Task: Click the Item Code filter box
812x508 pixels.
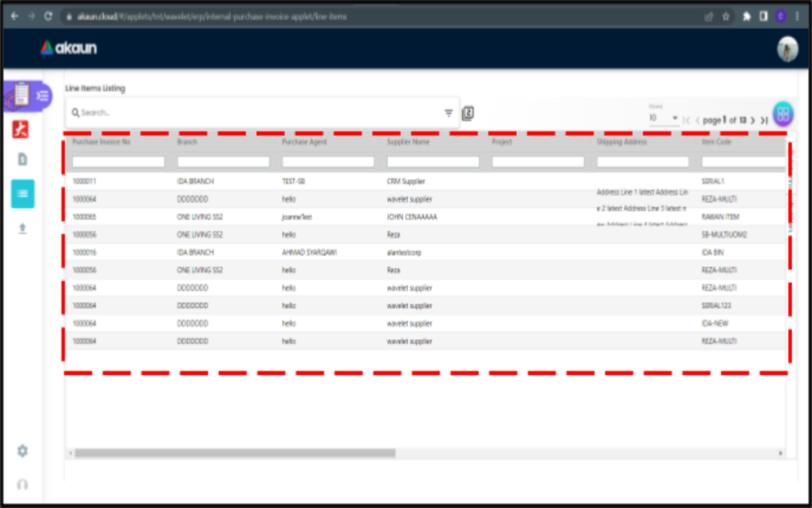Action: tap(744, 162)
